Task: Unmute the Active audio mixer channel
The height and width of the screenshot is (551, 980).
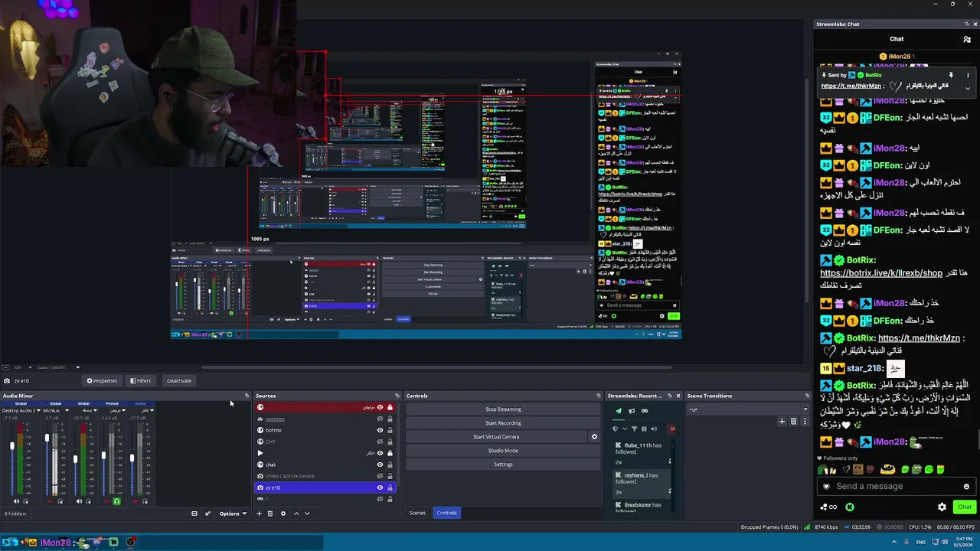Action: pos(135,501)
